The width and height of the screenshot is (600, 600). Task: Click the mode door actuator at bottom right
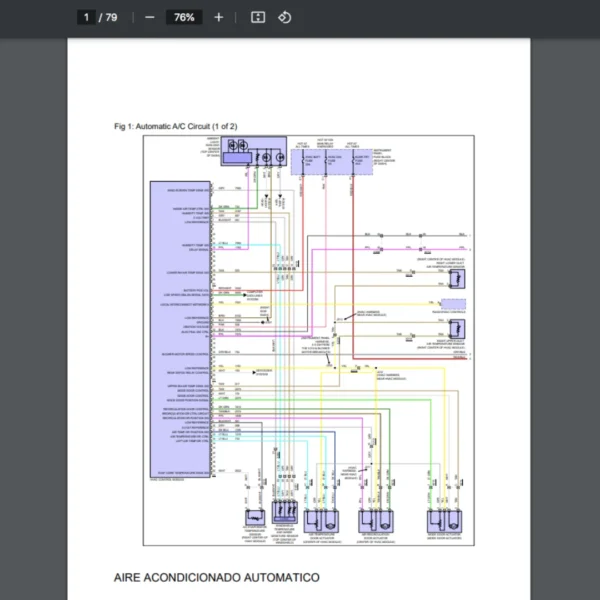443,520
